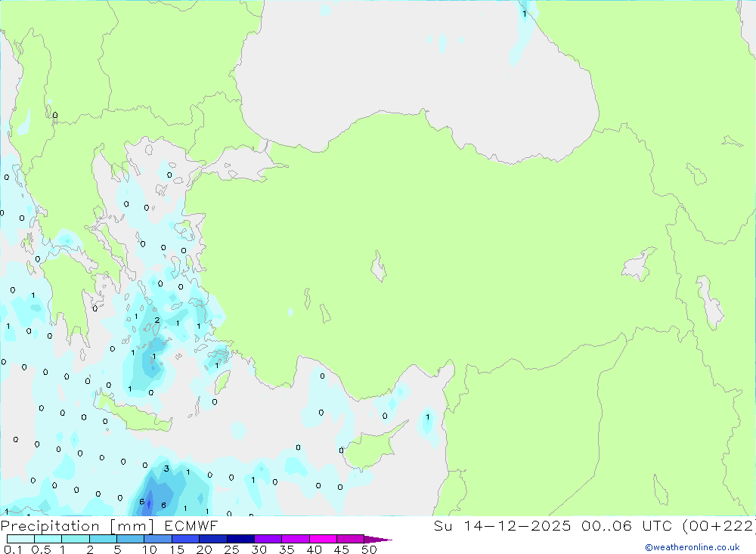Click the legend label '15'

click(x=177, y=549)
